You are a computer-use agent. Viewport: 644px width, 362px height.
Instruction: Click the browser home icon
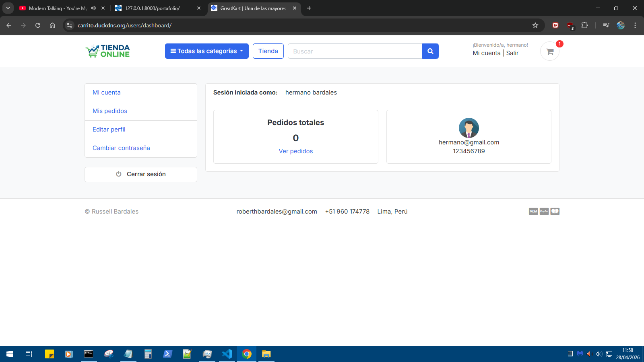(x=52, y=25)
